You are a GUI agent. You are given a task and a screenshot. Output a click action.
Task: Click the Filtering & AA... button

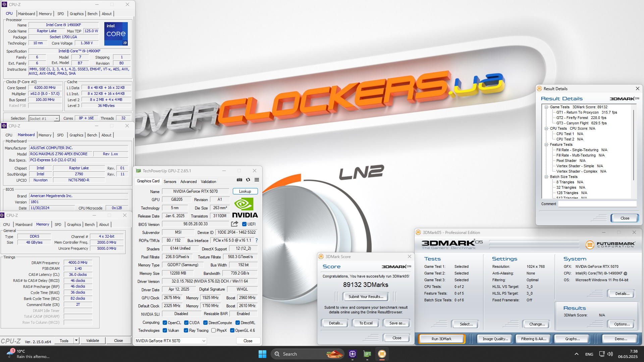click(533, 339)
